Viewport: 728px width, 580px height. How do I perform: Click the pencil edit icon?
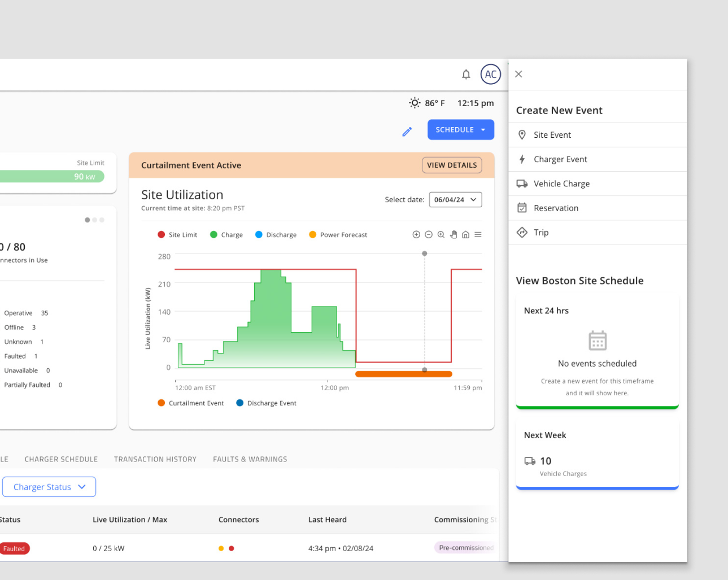(x=407, y=132)
